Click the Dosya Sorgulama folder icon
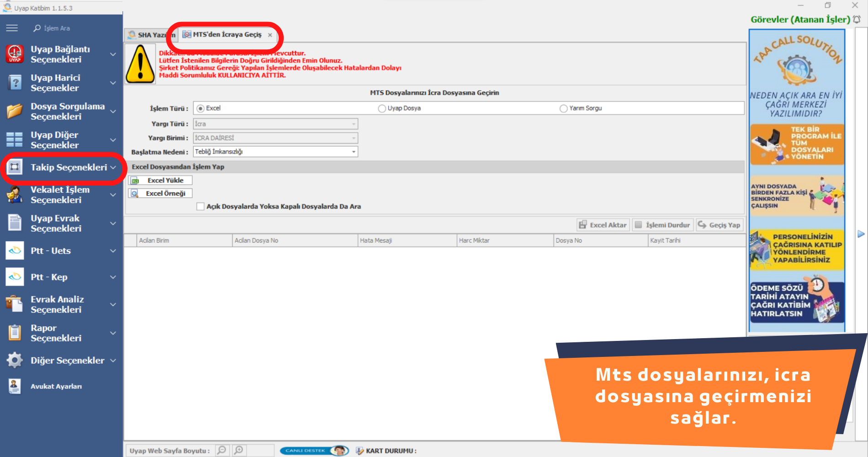The height and width of the screenshot is (457, 868). point(15,112)
